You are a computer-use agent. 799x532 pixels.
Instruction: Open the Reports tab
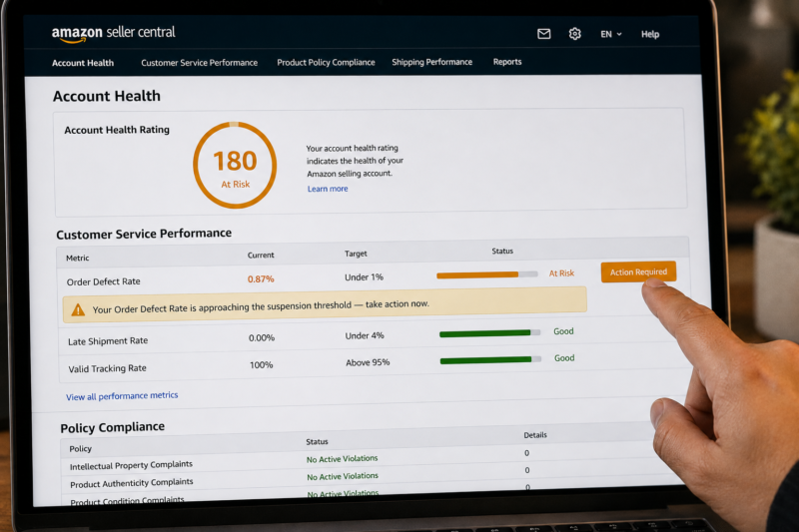point(507,62)
